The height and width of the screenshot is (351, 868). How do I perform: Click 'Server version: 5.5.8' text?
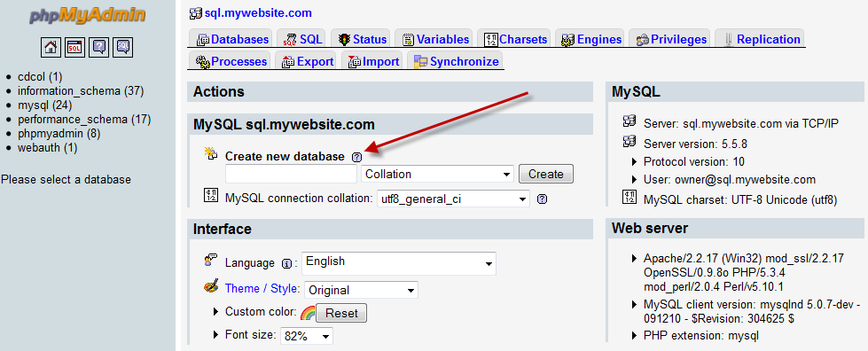click(x=695, y=144)
